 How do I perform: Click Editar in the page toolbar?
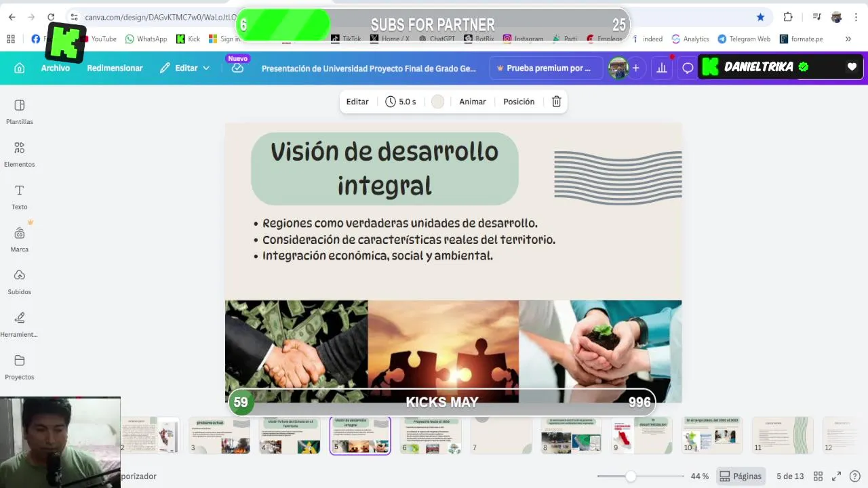(357, 102)
